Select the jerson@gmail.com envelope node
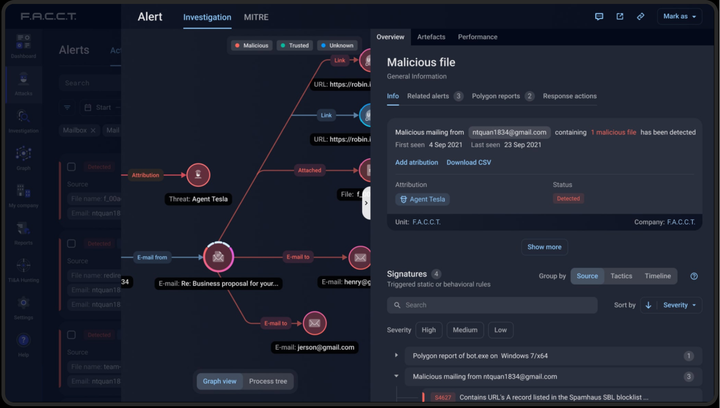Viewport: 720px width, 408px height. (x=315, y=323)
